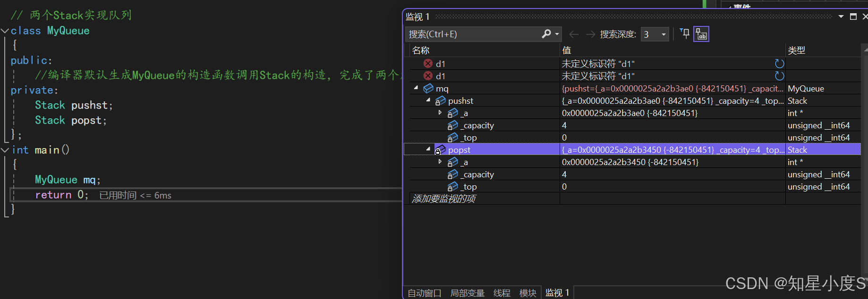Refresh the first d1 watch value
This screenshot has height=299, width=868.
coord(779,64)
